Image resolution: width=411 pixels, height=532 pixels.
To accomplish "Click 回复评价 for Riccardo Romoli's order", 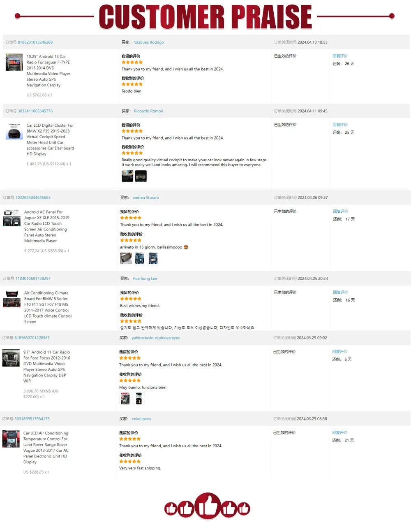I will click(340, 125).
